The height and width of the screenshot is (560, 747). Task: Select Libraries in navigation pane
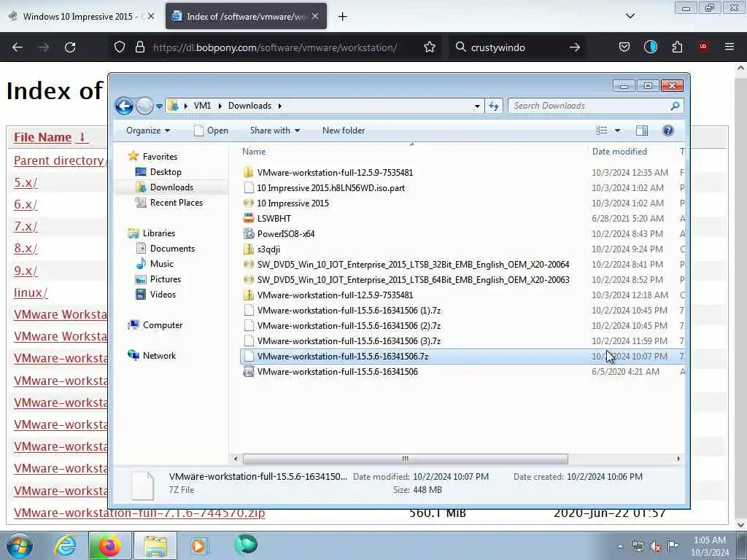point(152,233)
